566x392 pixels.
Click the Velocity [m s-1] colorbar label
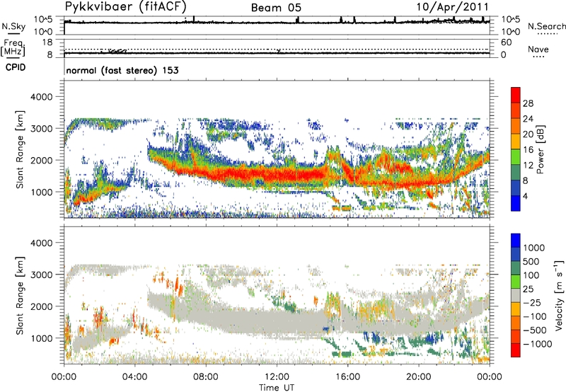[559, 295]
